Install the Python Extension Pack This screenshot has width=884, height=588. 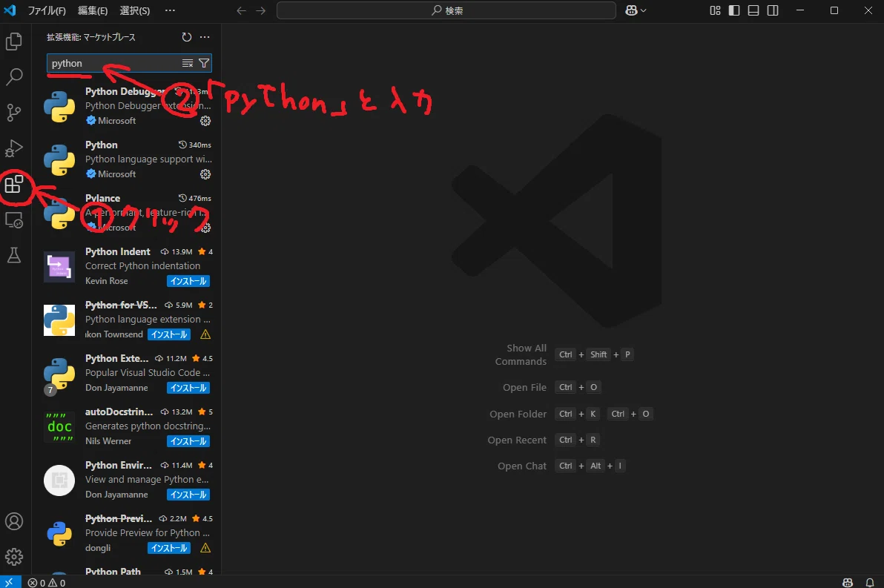pos(188,388)
